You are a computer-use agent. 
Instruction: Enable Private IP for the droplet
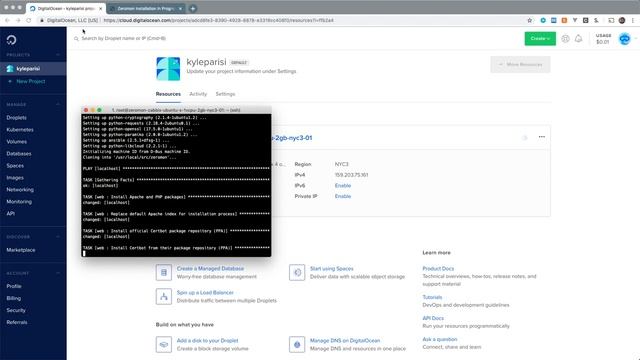pos(343,196)
